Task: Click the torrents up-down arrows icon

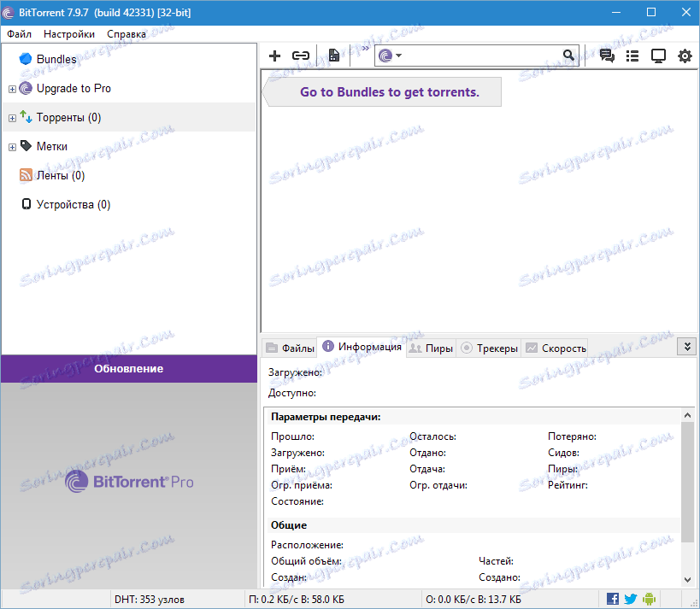Action: 26,116
